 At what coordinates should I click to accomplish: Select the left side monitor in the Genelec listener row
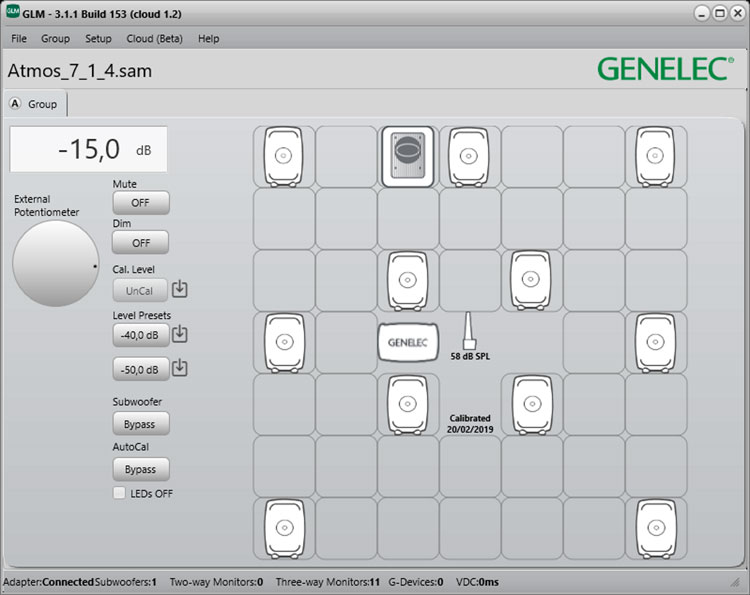285,342
